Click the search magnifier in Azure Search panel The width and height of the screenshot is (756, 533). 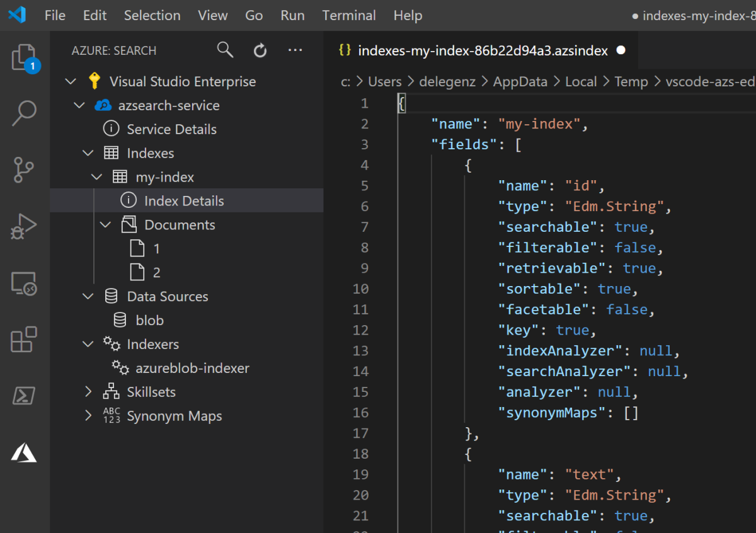pos(226,50)
